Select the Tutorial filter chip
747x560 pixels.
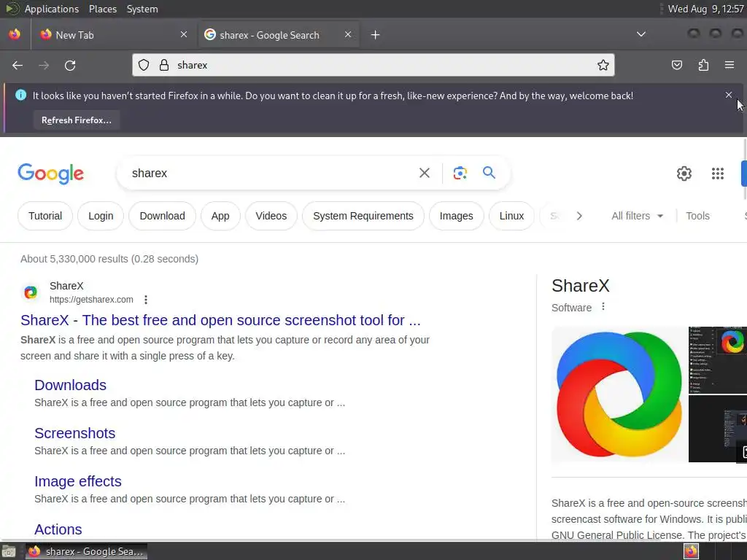(45, 216)
